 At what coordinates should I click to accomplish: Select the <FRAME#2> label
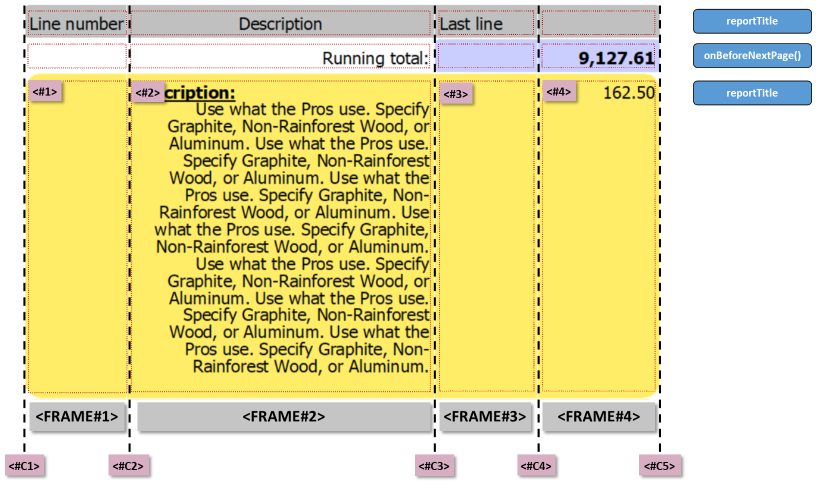click(x=284, y=417)
